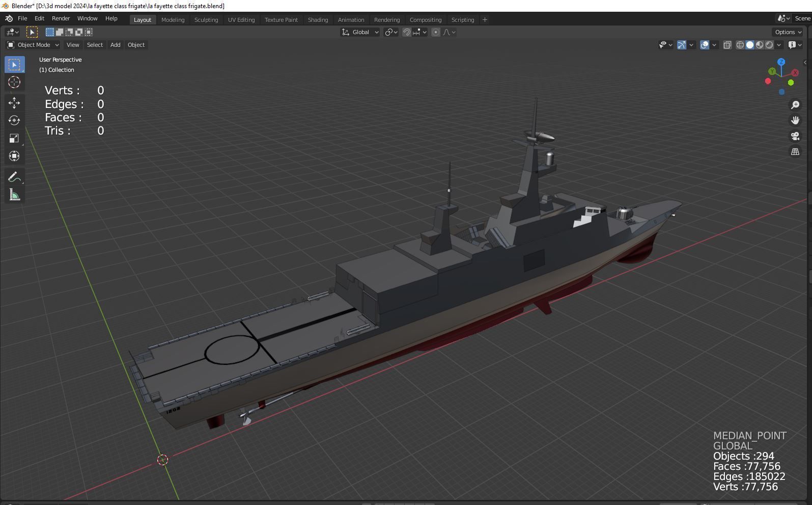Viewport: 812px width, 505px height.
Task: Open object types visibility dropdown
Action: click(x=665, y=45)
